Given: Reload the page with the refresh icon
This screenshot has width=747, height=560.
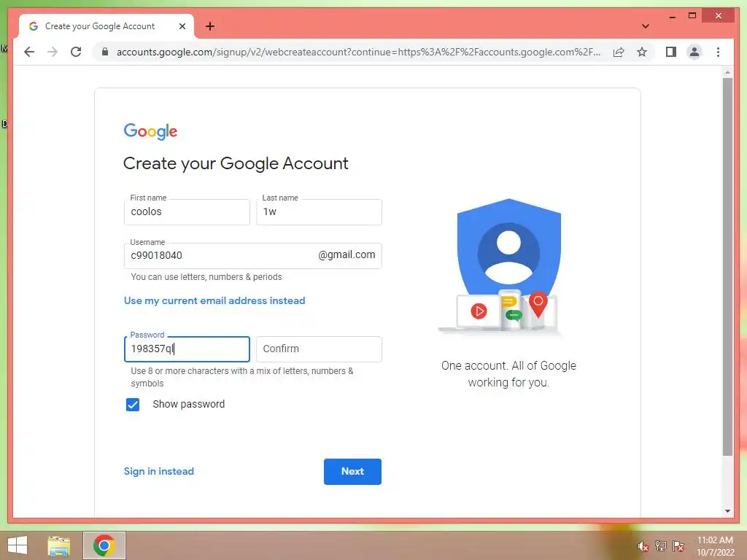Looking at the screenshot, I should (76, 52).
